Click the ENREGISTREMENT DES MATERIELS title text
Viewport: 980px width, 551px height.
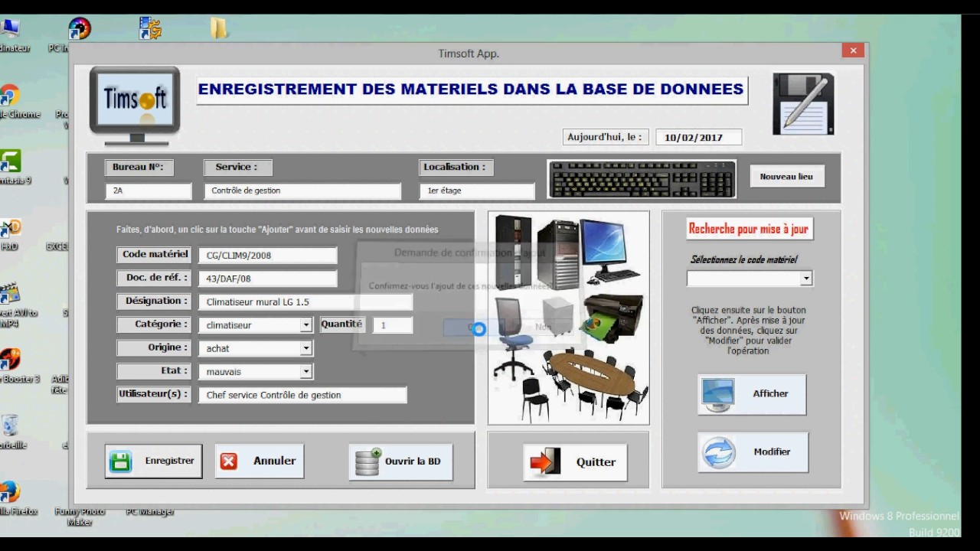click(471, 90)
